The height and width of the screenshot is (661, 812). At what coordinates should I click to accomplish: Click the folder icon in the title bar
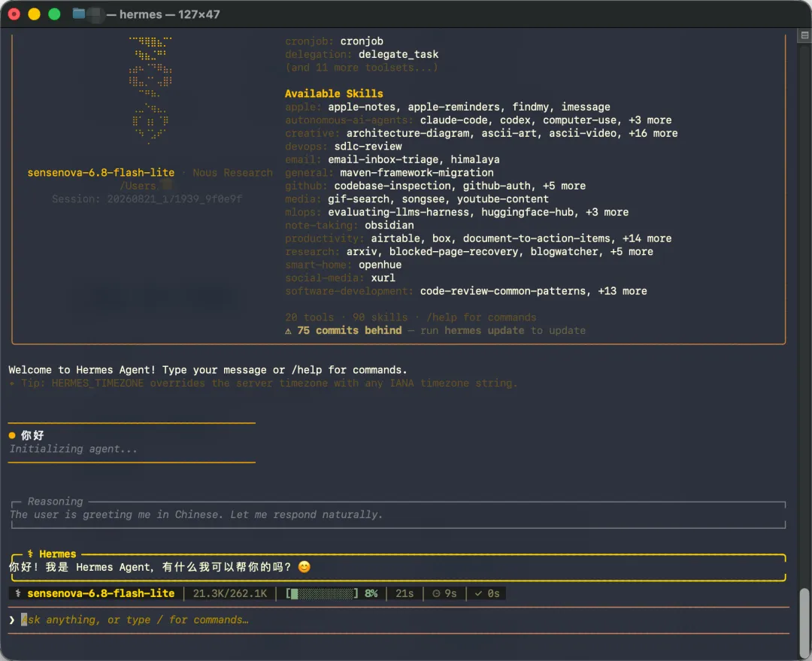79,14
